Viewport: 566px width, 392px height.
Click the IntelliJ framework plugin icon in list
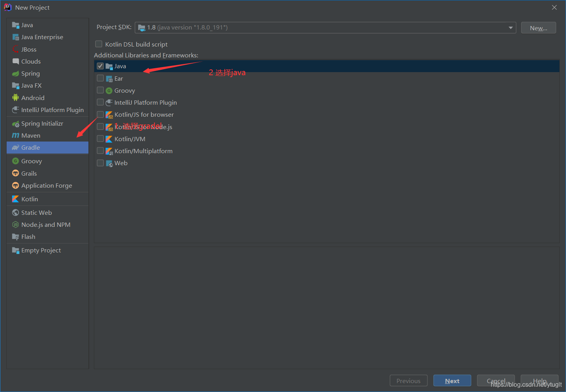[x=109, y=103]
